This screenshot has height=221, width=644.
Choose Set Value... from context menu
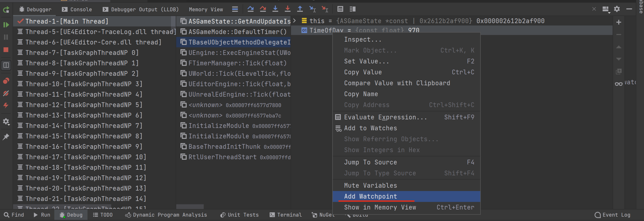[406, 61]
